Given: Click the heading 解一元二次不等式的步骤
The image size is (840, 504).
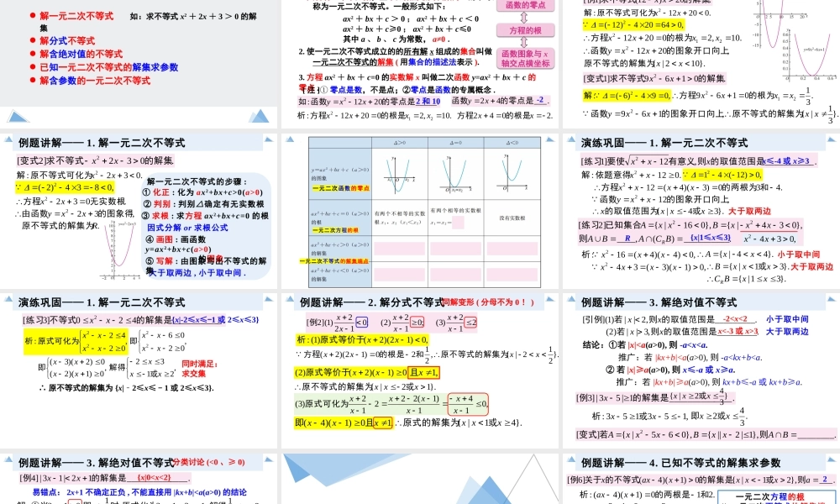Looking at the screenshot, I should click(x=197, y=181).
